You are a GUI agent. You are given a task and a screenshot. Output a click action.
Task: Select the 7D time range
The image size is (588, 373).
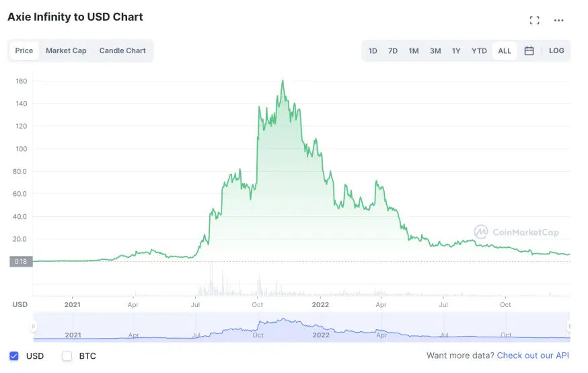(393, 50)
